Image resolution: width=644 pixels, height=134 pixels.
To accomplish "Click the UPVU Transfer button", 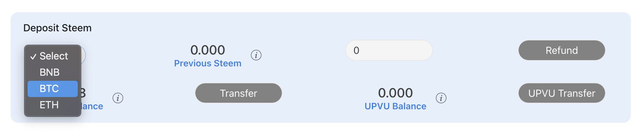I will pyautogui.click(x=561, y=93).
